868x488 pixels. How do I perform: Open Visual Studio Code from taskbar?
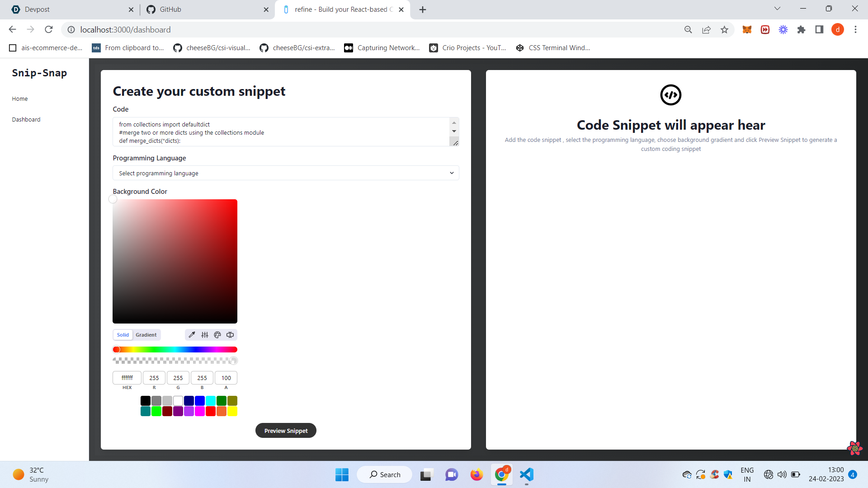click(x=527, y=474)
